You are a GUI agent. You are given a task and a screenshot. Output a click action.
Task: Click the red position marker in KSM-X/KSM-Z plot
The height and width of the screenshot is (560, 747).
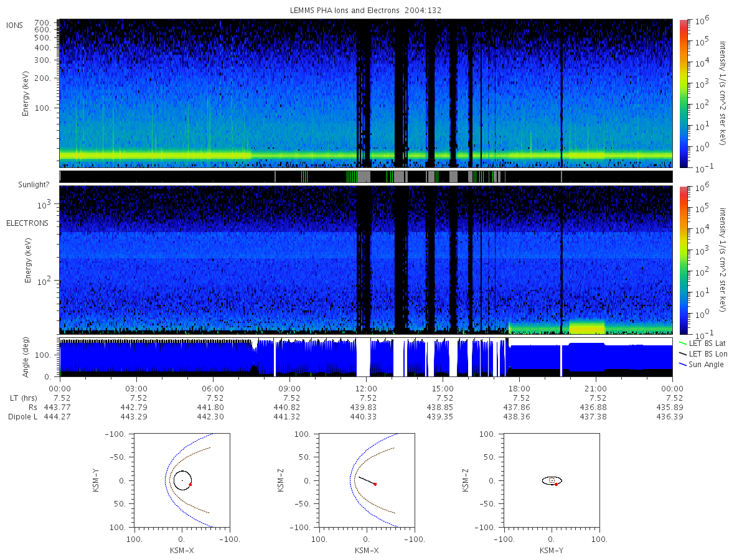tap(375, 484)
